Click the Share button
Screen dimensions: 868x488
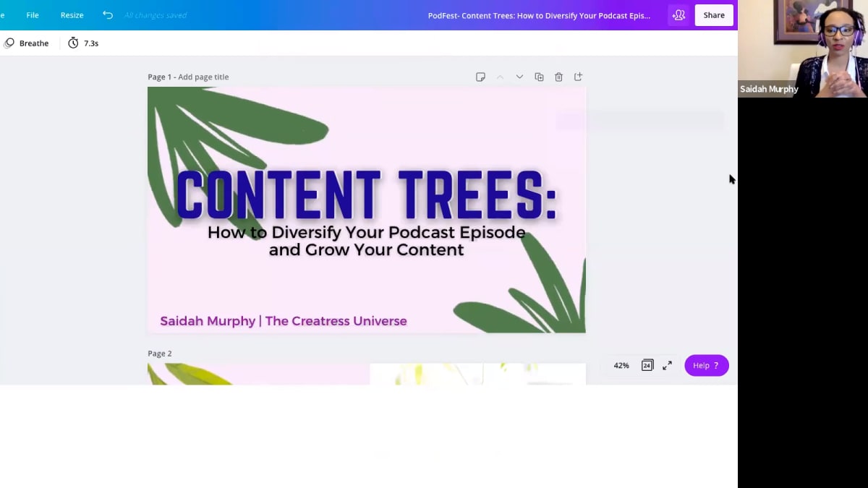click(713, 14)
